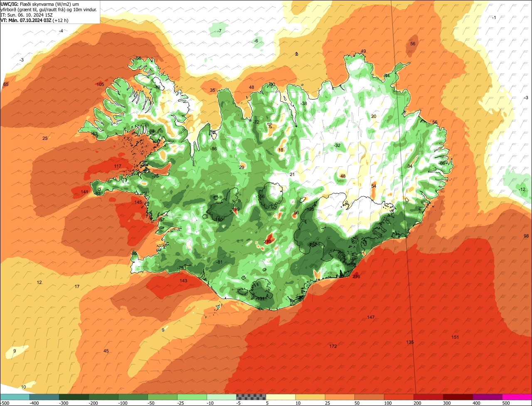
Task: Click the flux value '-7' over the northern sea
Action: (219, 31)
